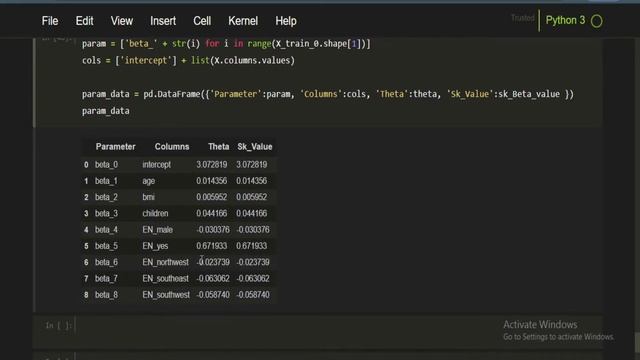Click the Columns column header
This screenshot has width=640, height=360.
172,147
